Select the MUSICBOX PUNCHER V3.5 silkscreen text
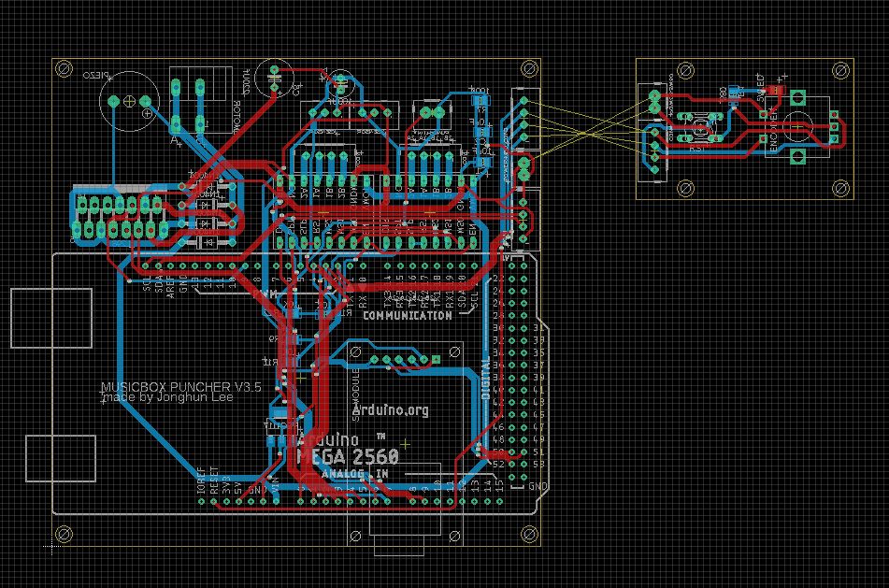Screen dimensions: 889x588 tap(180, 387)
